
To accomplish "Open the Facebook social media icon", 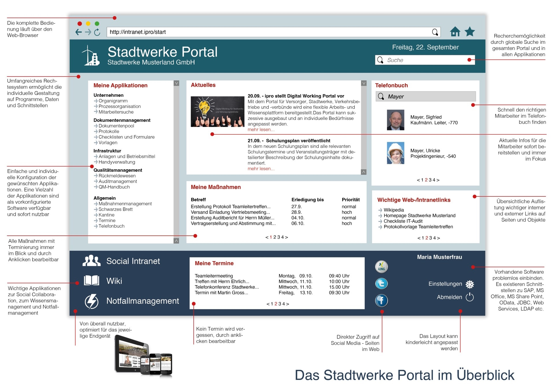I will coord(381,300).
